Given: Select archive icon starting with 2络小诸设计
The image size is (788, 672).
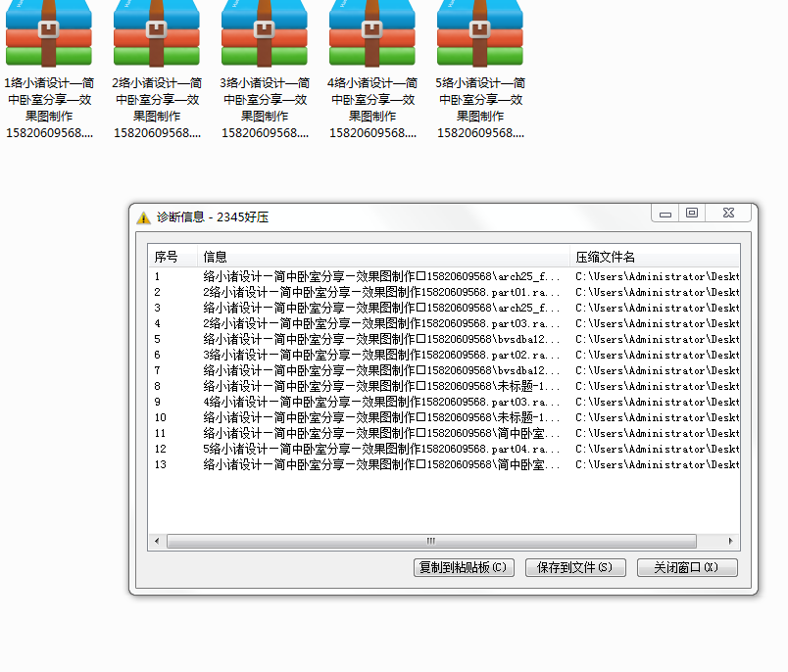Looking at the screenshot, I should click(156, 33).
